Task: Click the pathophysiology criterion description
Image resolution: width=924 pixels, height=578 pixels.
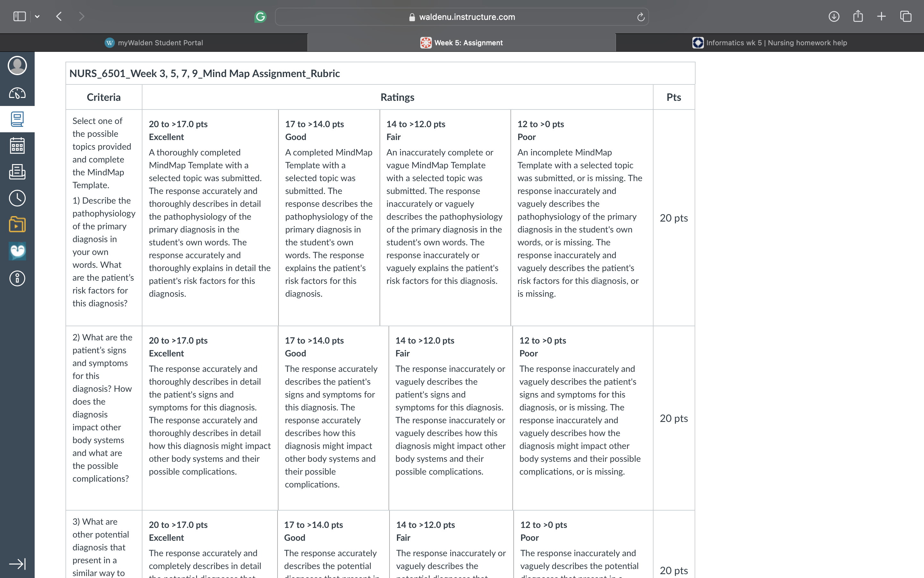Action: coord(104,212)
